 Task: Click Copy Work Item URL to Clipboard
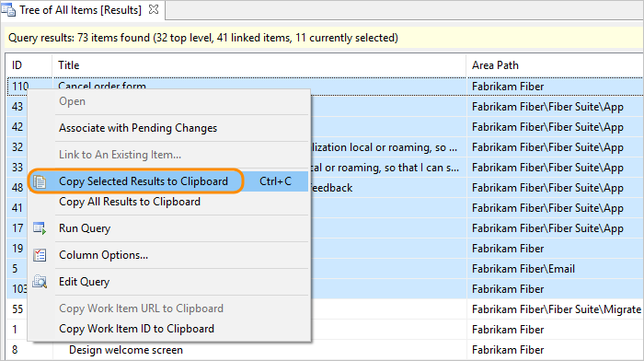142,309
